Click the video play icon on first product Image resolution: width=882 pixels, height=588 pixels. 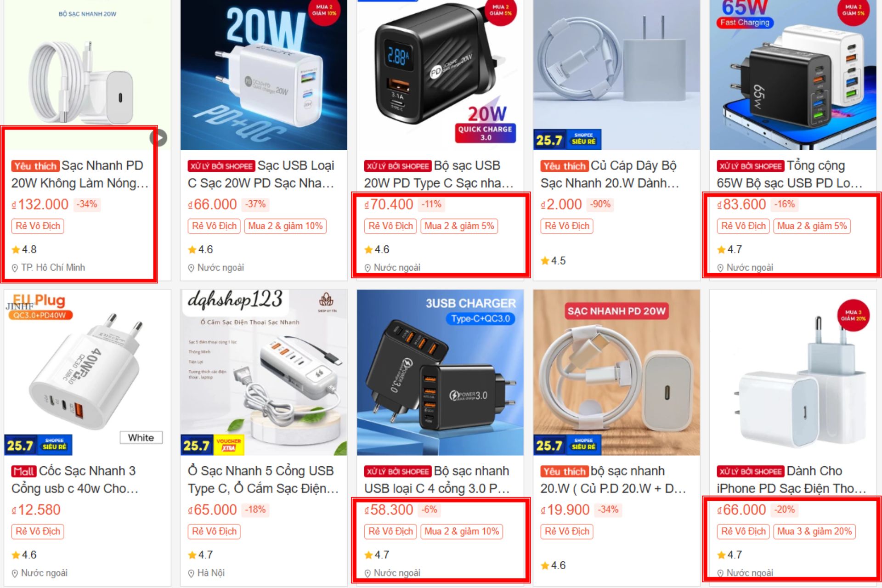point(159,138)
